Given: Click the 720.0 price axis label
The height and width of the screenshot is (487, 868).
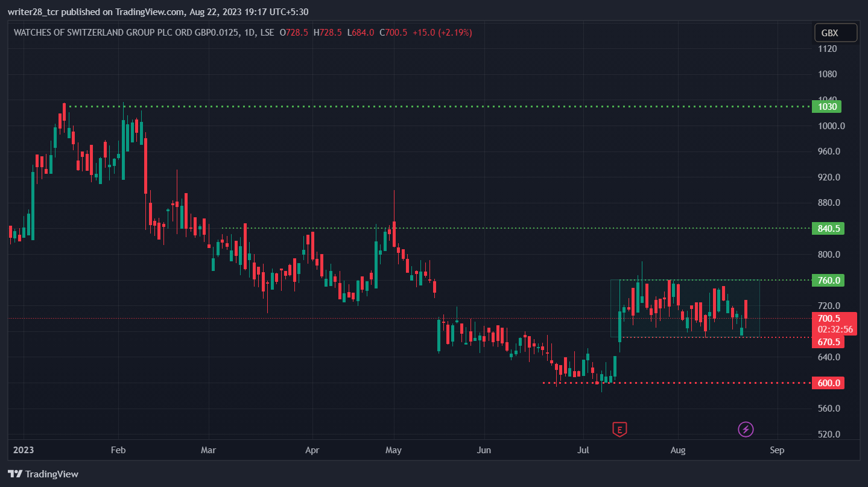Looking at the screenshot, I should (x=829, y=306).
